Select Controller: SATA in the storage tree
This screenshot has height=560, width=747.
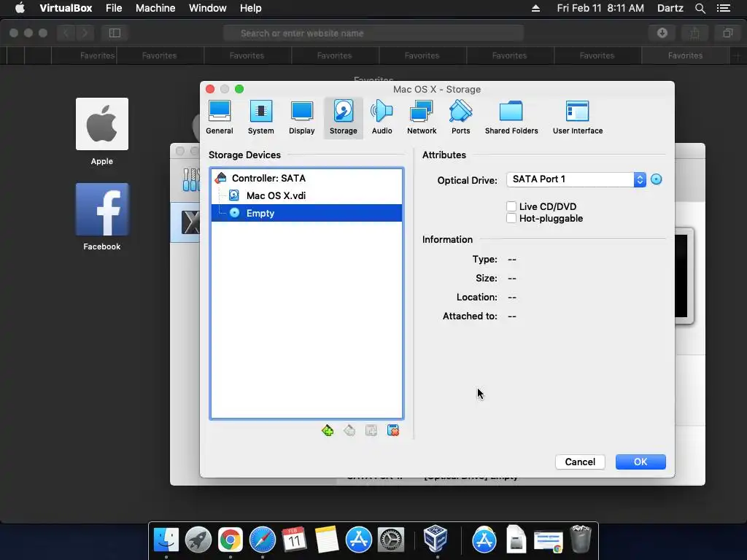pos(307,178)
